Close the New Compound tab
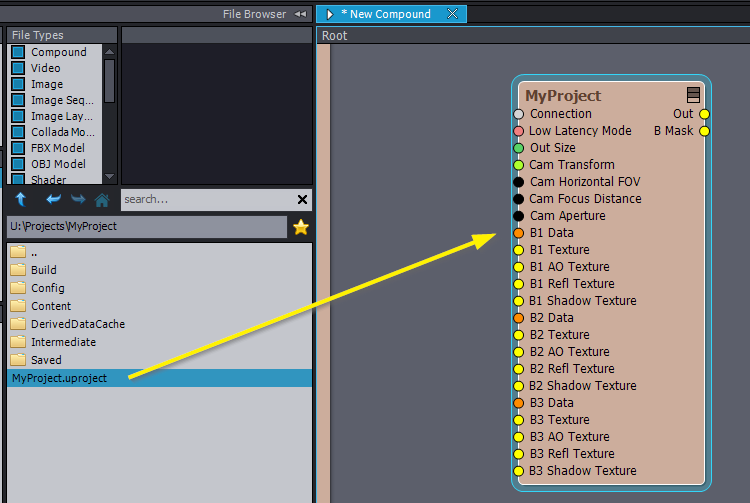 (452, 14)
